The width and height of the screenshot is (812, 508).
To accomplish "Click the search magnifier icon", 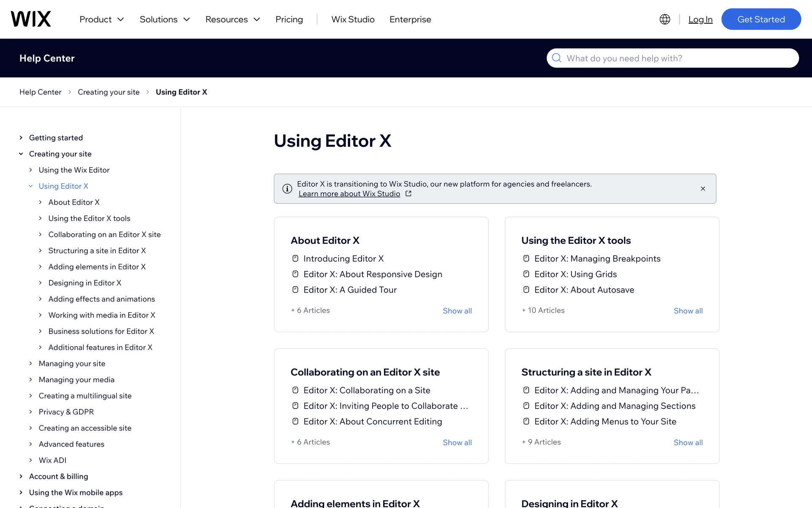I will click(x=557, y=58).
